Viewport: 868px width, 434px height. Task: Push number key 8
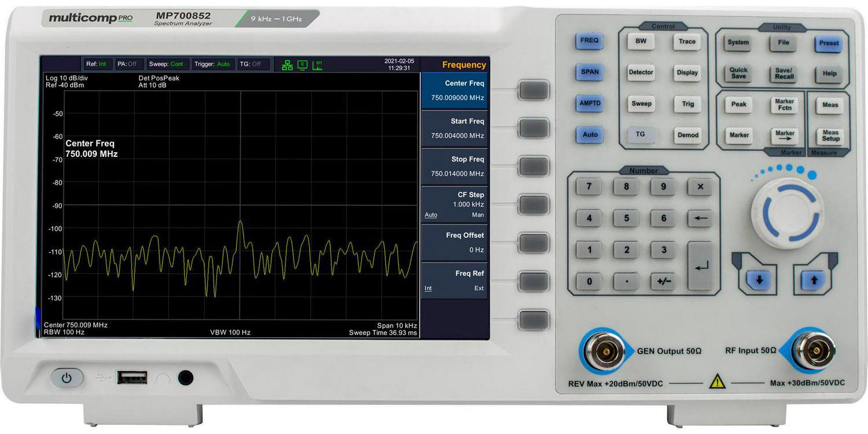(626, 187)
